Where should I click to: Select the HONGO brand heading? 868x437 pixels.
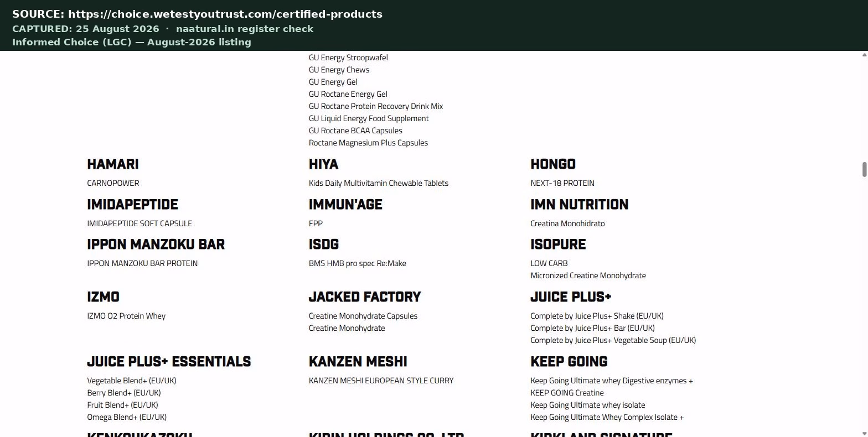click(x=553, y=164)
